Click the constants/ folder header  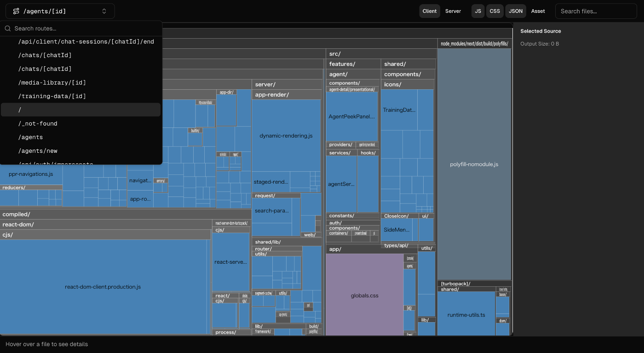(x=353, y=215)
